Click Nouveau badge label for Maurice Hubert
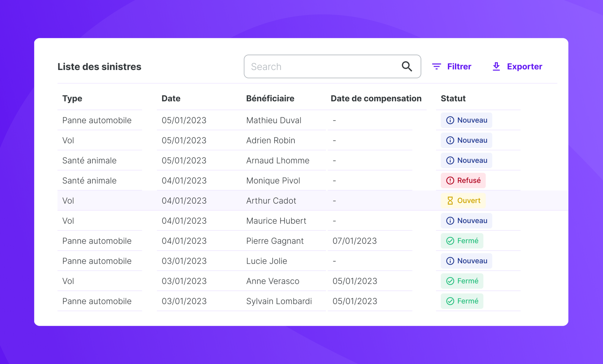 click(472, 221)
